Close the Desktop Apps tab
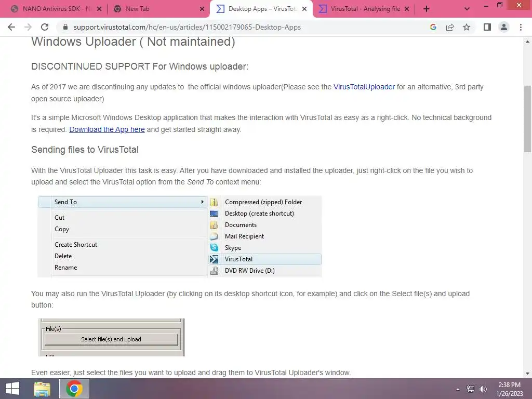This screenshot has width=532, height=399. 304,9
